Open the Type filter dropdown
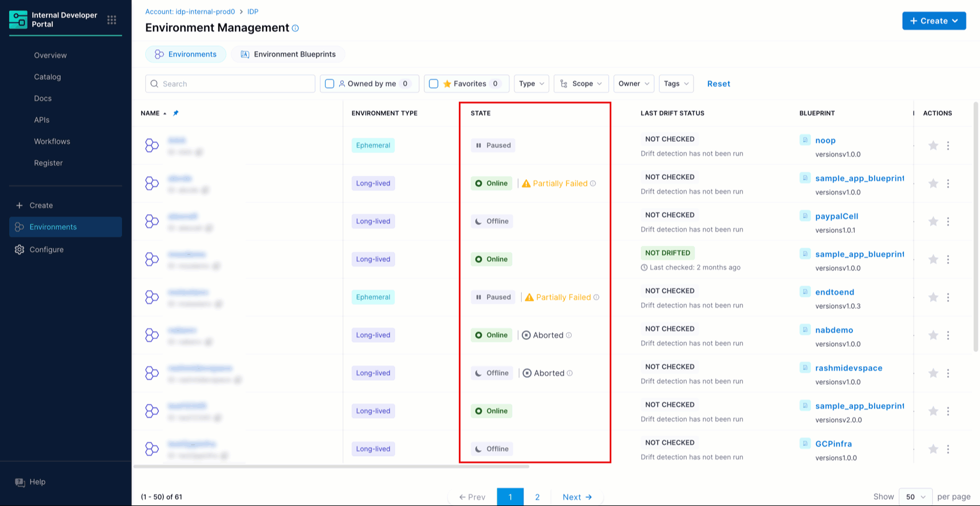980x506 pixels. point(531,84)
